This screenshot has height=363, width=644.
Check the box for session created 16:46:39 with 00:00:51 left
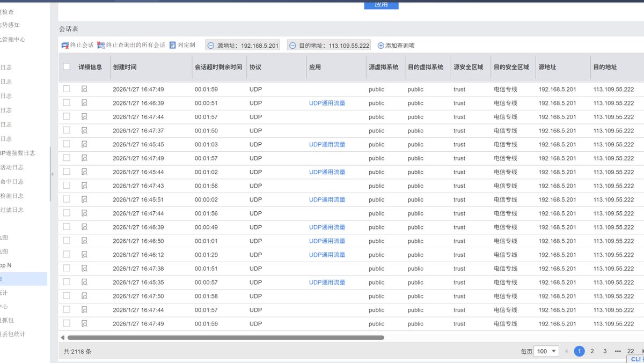click(67, 103)
